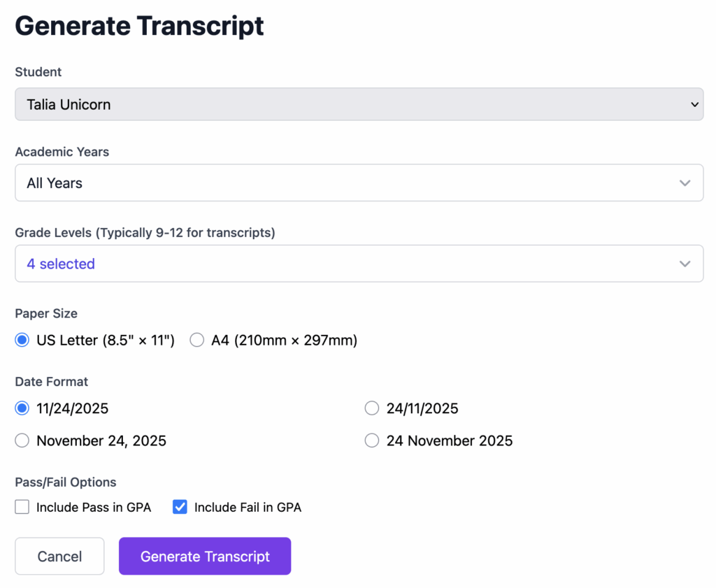This screenshot has width=716, height=588.
Task: Choose the 24/11/2025 date format
Action: tap(372, 408)
